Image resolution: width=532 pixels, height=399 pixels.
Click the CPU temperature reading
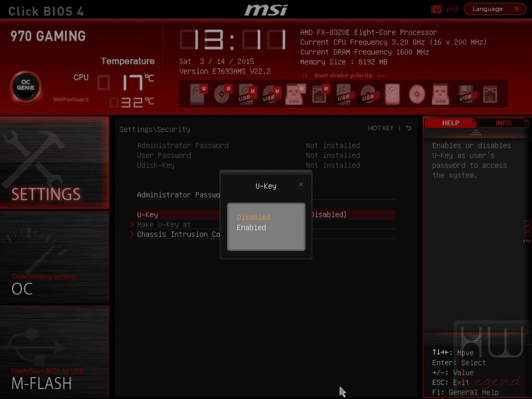pos(126,82)
